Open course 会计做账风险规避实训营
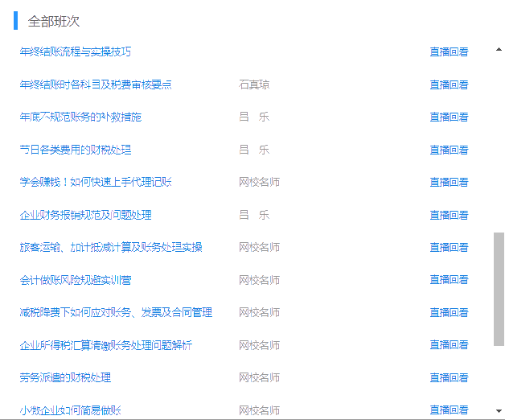The width and height of the screenshot is (505, 420). click(76, 280)
